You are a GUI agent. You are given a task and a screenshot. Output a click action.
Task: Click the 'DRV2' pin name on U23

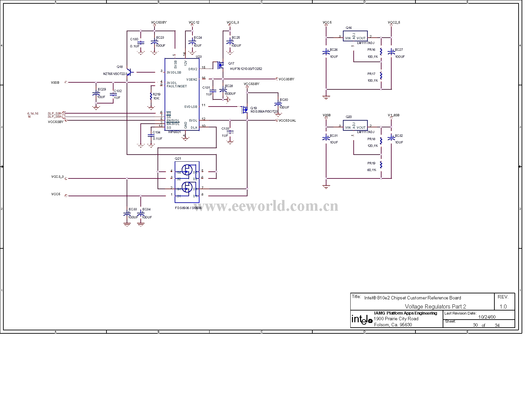[x=193, y=69]
